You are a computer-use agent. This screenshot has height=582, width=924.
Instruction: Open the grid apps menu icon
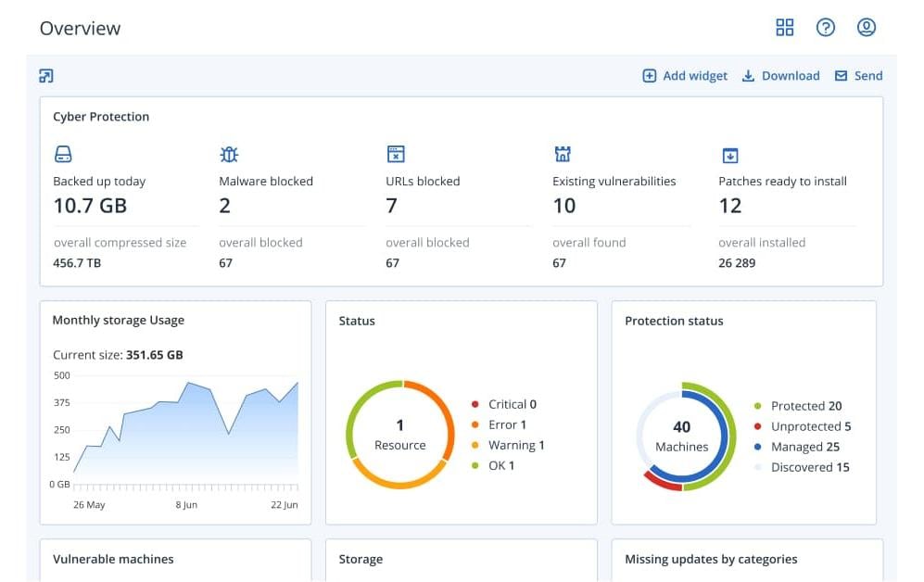pos(784,28)
